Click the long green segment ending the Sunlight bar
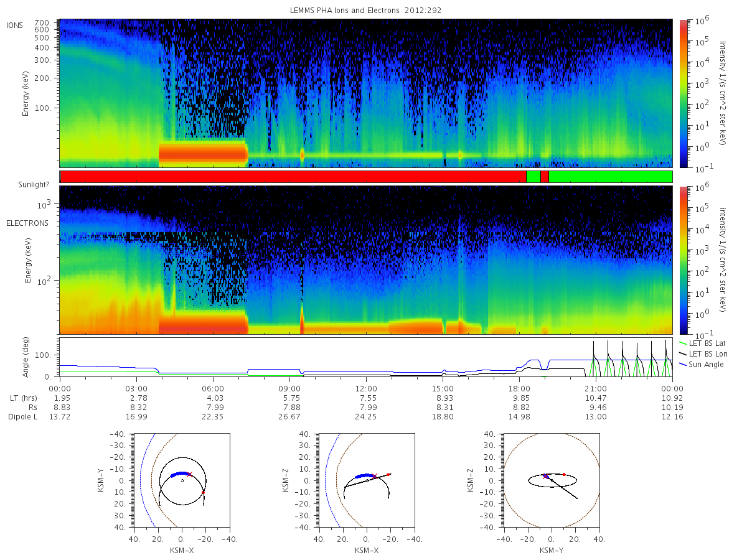Screen dimensions: 747x560 tap(611, 177)
